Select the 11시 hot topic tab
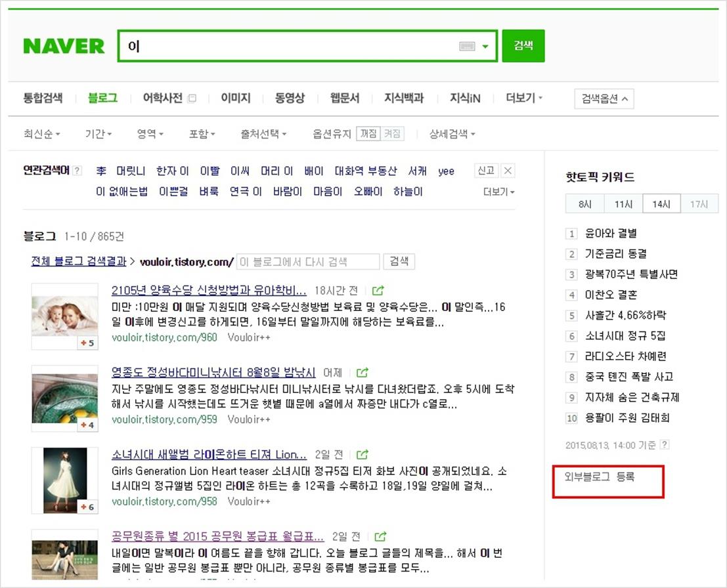Screen dimensions: 727x588 624,204
